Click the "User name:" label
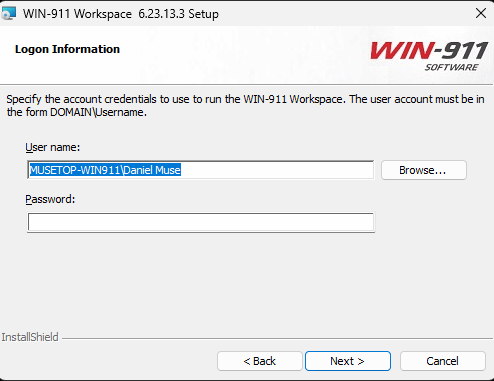 pyautogui.click(x=53, y=147)
